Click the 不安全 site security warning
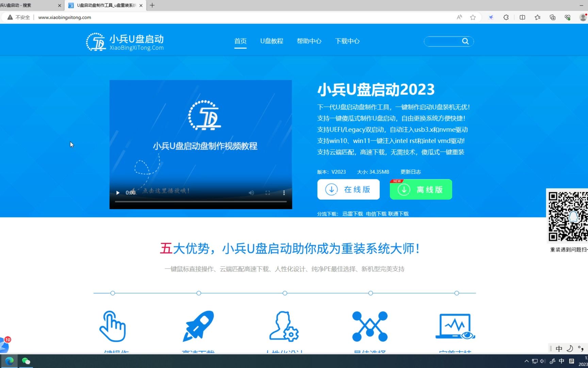The image size is (588, 368). [19, 17]
